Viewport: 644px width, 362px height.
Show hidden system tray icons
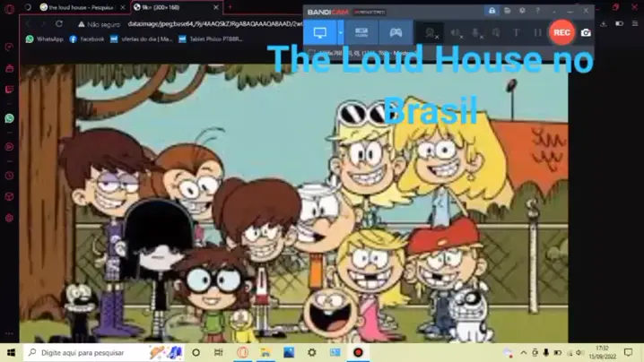tap(524, 352)
